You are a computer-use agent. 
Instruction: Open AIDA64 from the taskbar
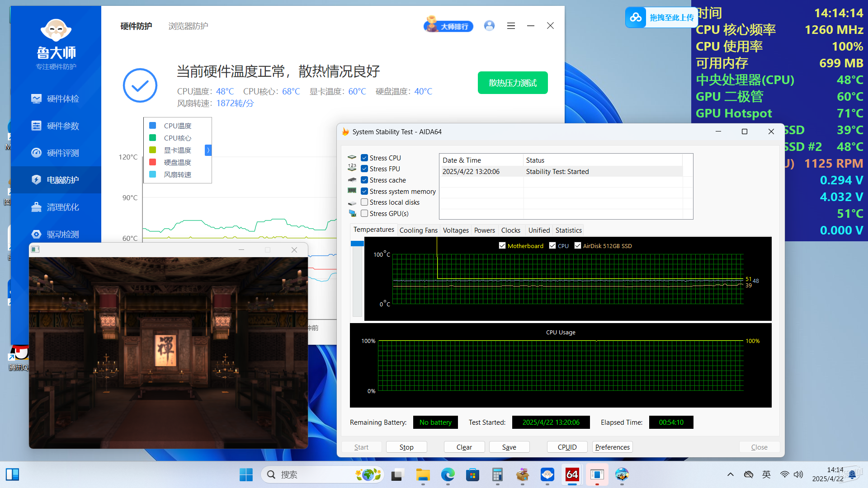coord(572,474)
